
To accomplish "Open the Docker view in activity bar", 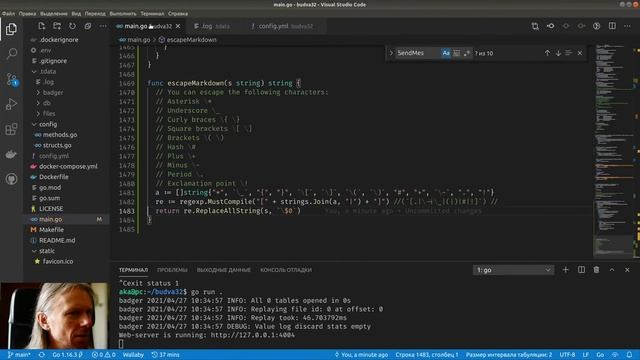I will click(11, 154).
